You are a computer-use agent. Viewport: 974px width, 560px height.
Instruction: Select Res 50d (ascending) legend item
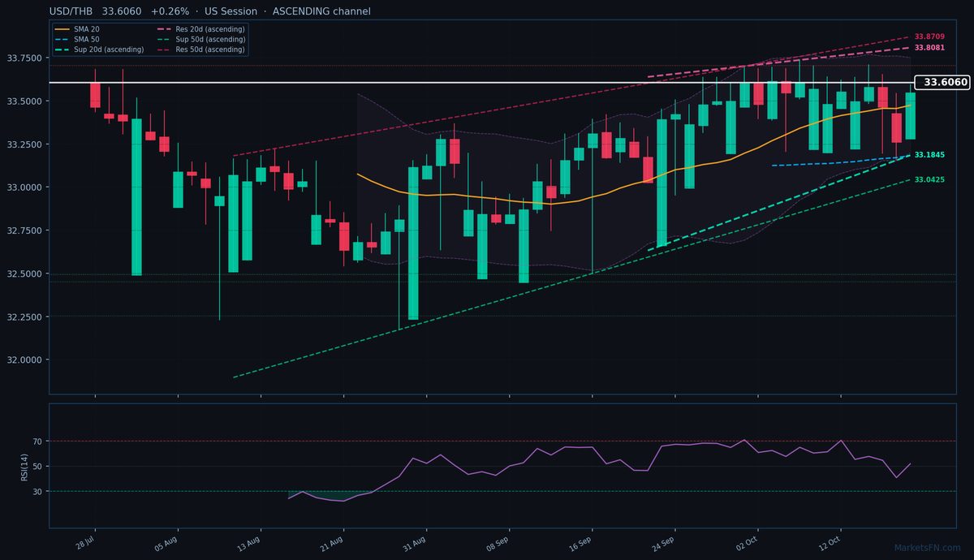click(200, 50)
